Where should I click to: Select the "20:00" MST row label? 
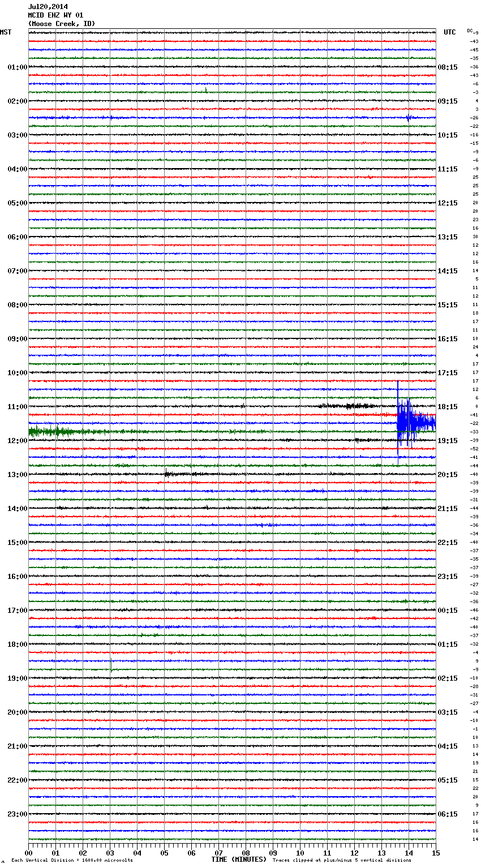tap(18, 712)
